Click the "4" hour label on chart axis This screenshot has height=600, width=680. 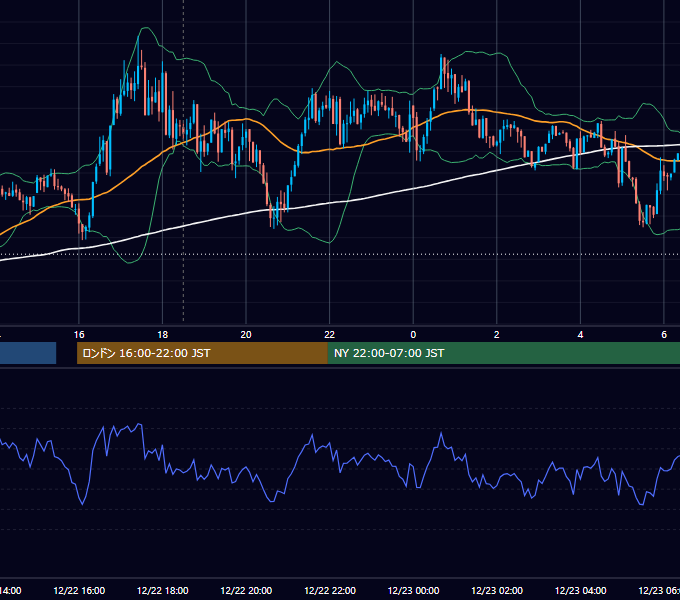(580, 334)
